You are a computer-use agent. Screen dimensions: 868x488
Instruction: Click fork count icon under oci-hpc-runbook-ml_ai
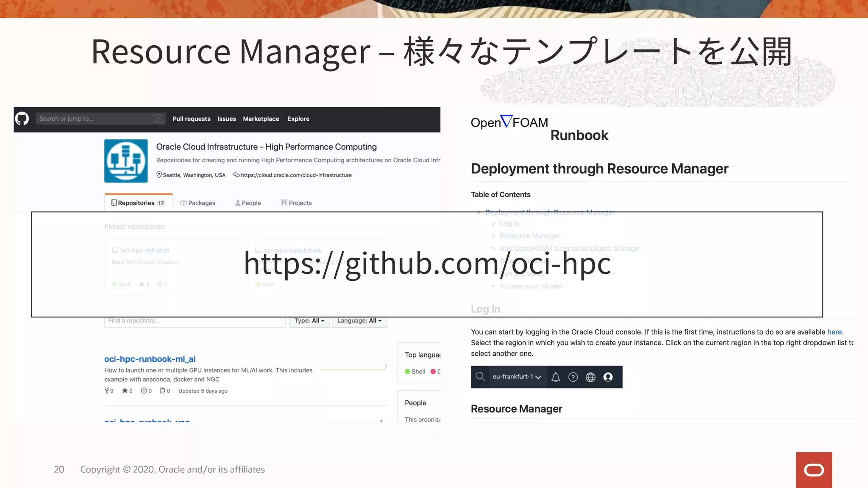click(x=107, y=391)
